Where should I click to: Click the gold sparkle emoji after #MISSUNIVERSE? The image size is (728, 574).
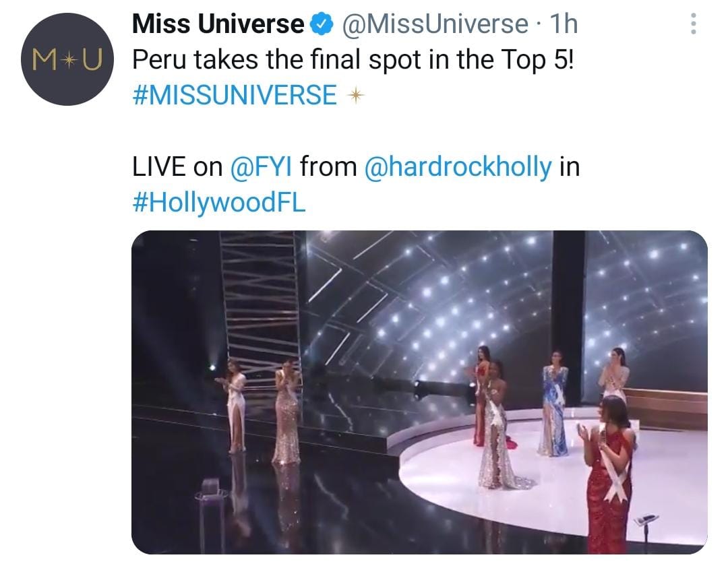(355, 96)
